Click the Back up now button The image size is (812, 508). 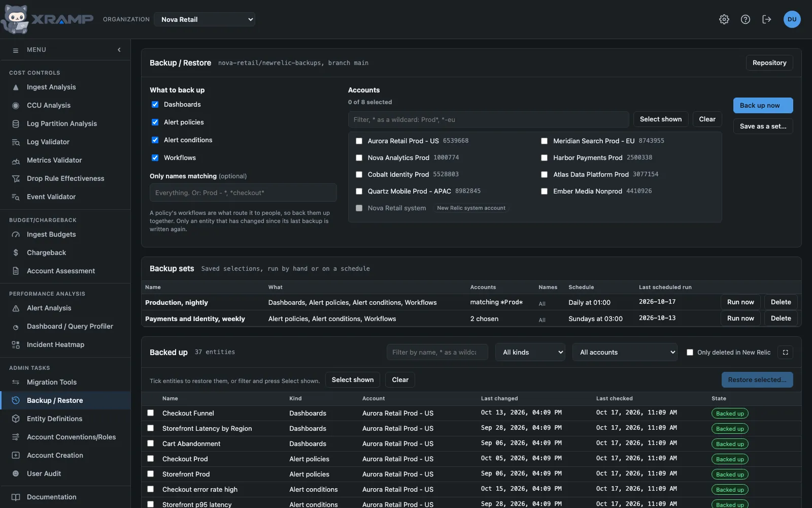point(763,106)
